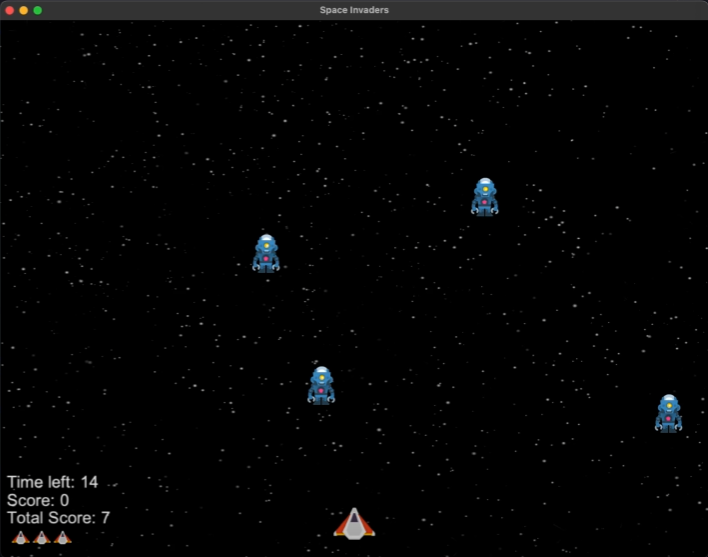Click the total score value 7
The width and height of the screenshot is (708, 557).
[x=105, y=518]
